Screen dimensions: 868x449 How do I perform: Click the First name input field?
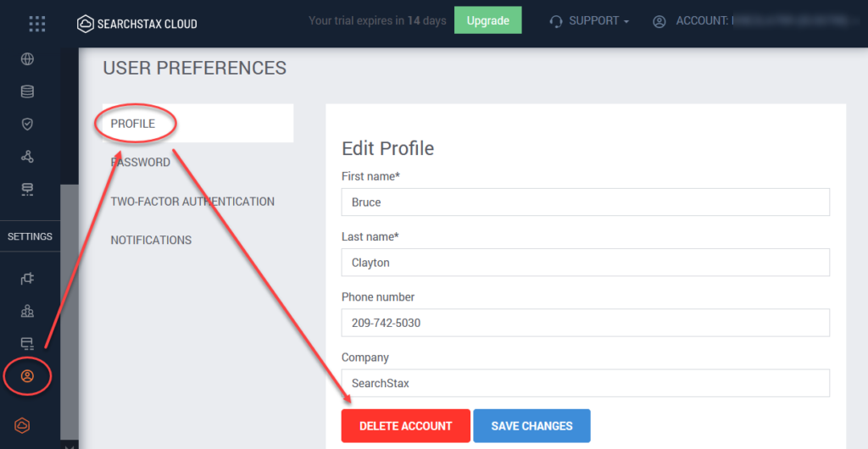coord(586,202)
